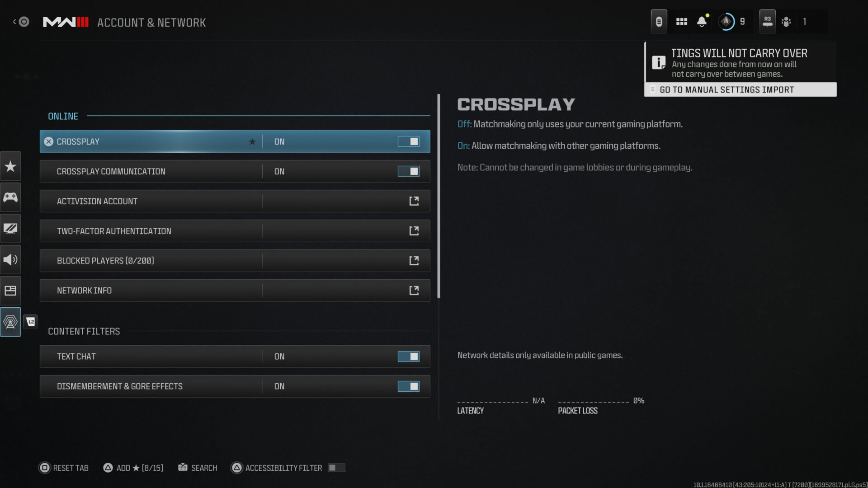
Task: Select the star/favorites icon in sidebar
Action: point(11,166)
